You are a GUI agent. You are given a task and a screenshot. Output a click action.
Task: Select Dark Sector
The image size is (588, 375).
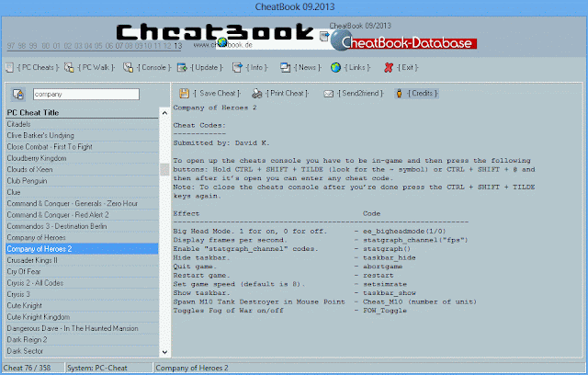82,351
